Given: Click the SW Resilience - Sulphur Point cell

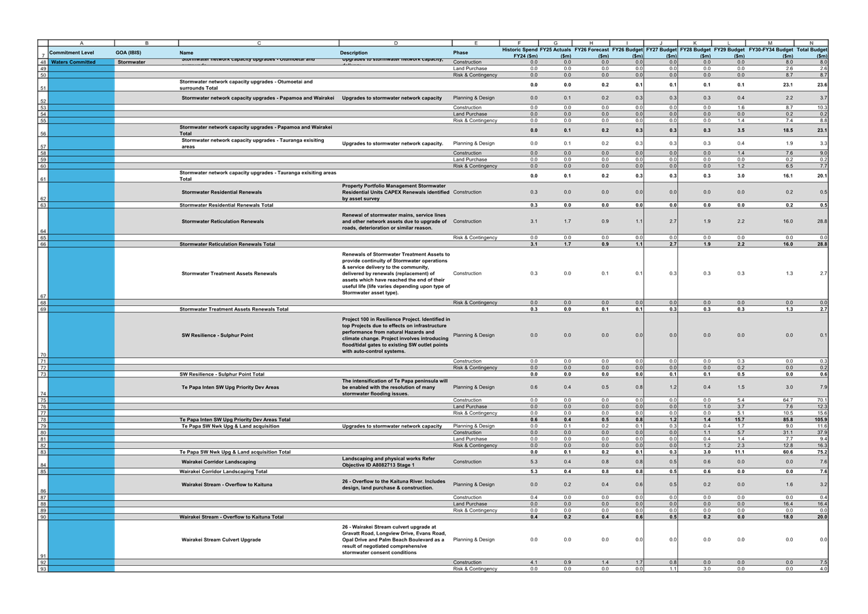Looking at the screenshot, I should click(x=217, y=335).
